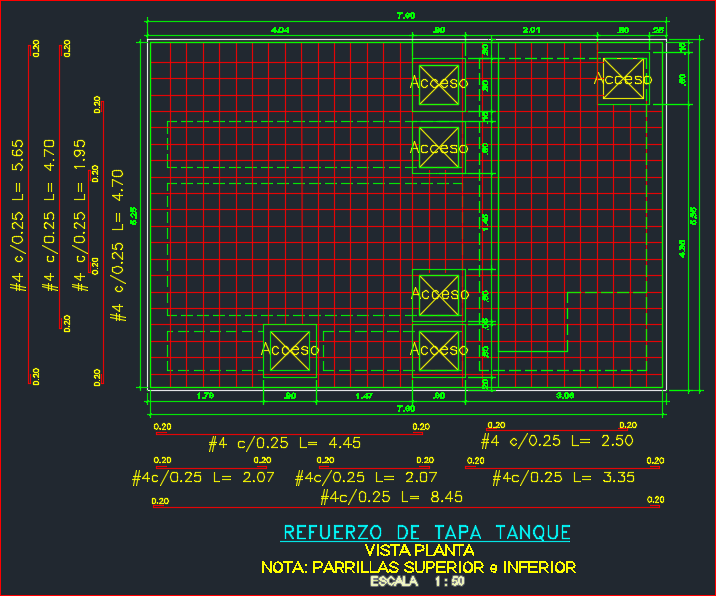Click the ESCALA 1:50 label
Screen dimensions: 716x596
tap(417, 581)
